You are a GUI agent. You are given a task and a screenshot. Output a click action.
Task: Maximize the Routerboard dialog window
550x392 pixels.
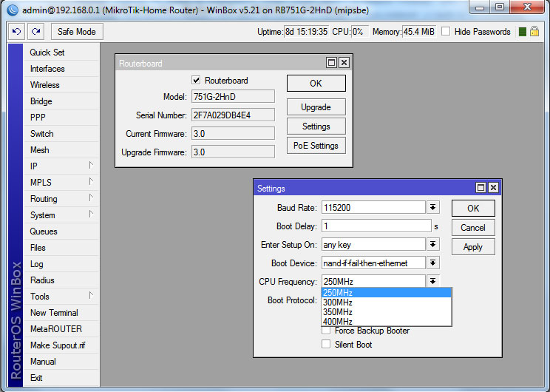point(331,63)
